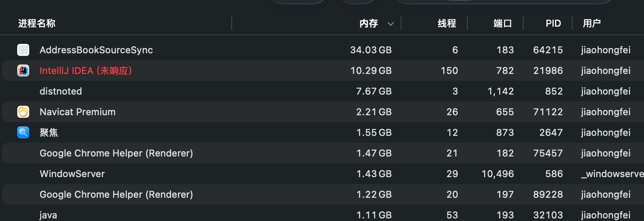Select Chrome Helper process with PID 89228

116,194
